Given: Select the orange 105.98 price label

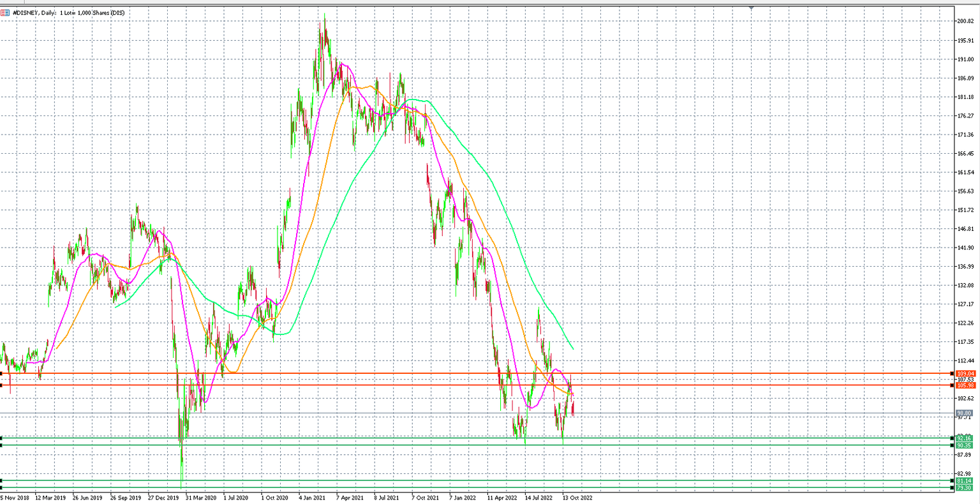Looking at the screenshot, I should pyautogui.click(x=965, y=385).
